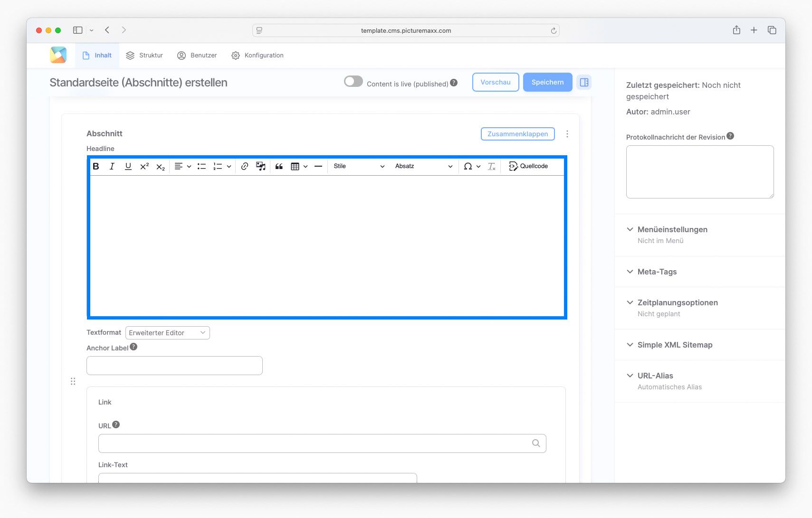Select the subscript formatting icon

coord(161,166)
